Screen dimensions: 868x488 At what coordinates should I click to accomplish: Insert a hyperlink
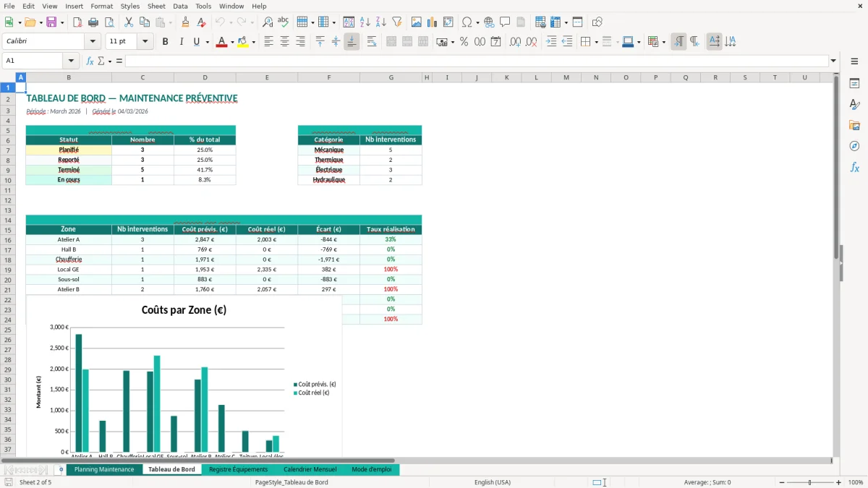489,22
